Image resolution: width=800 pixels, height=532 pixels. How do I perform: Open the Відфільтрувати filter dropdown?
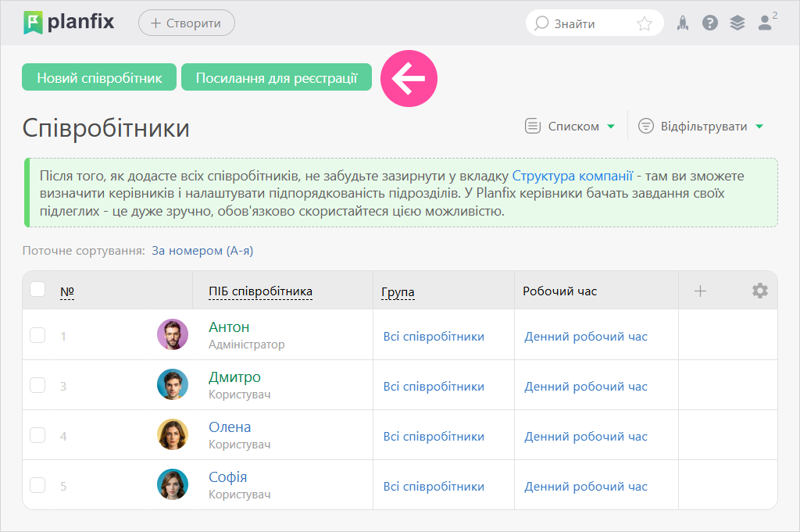(700, 127)
